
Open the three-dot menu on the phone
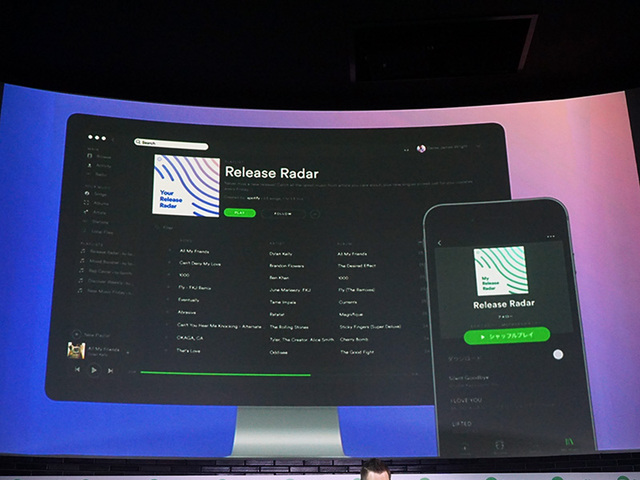551,236
